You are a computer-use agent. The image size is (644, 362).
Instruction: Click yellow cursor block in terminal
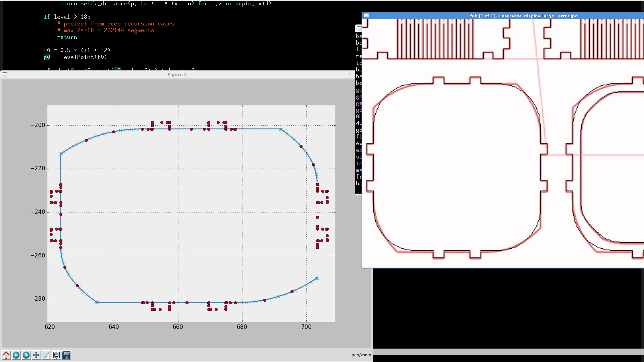358,190
